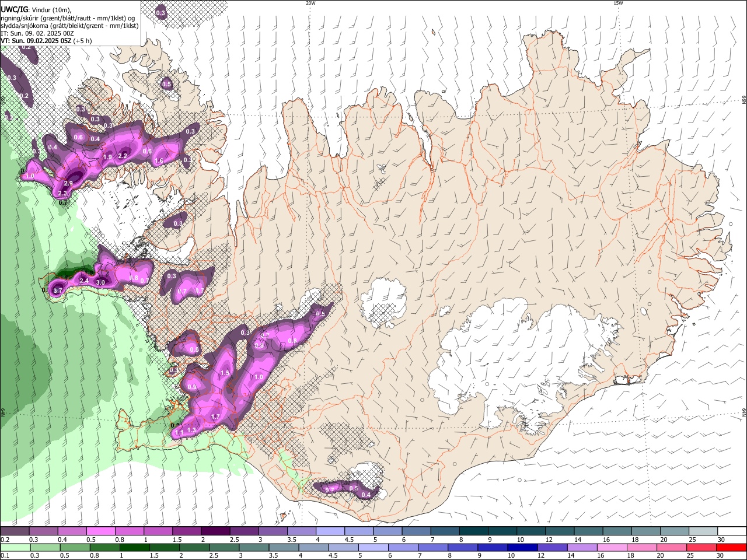
Task: Select the '3.0' value on the map
Action: pyautogui.click(x=100, y=283)
